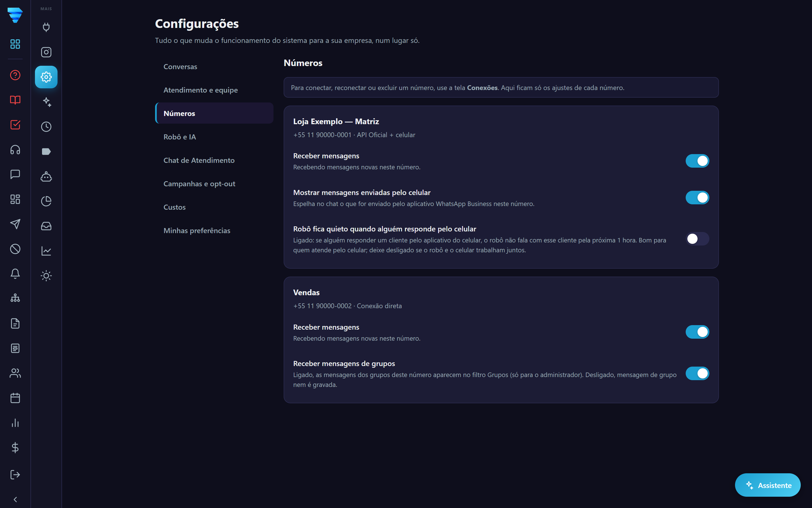Enable Robô fica quieto quando alguém responde
812x508 pixels.
pos(697,239)
